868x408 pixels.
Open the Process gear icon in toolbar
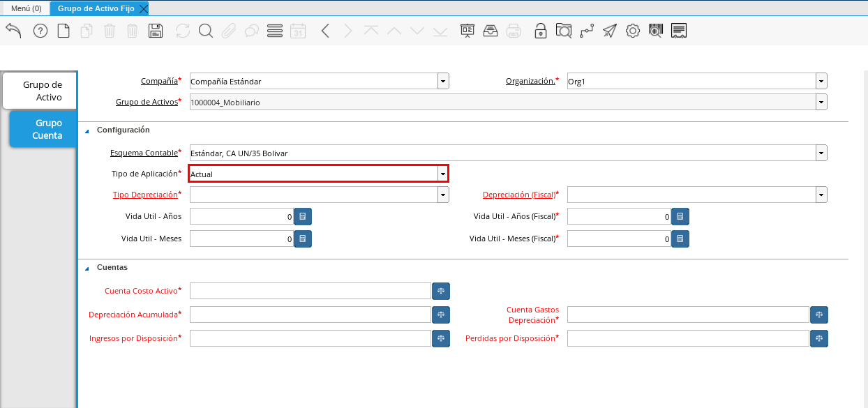pyautogui.click(x=632, y=31)
